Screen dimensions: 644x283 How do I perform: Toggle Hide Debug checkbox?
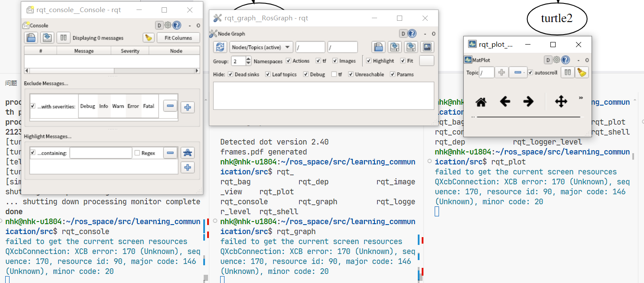coord(306,74)
